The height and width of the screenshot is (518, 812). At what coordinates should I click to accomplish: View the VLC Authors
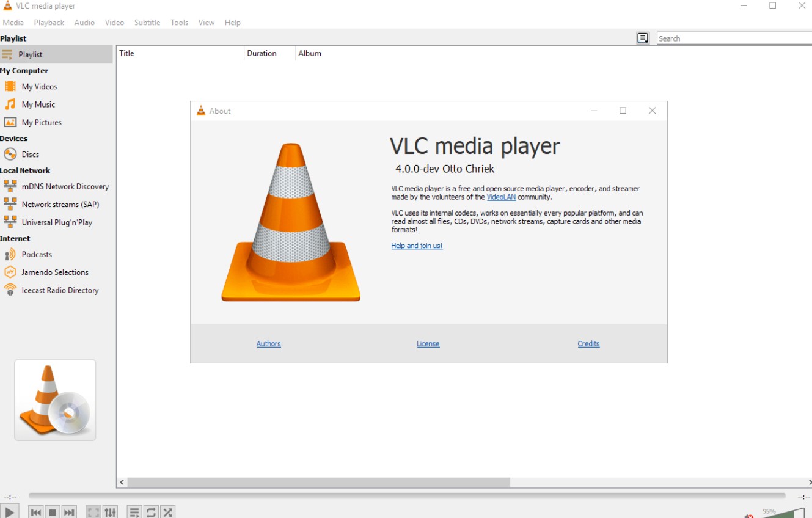268,343
